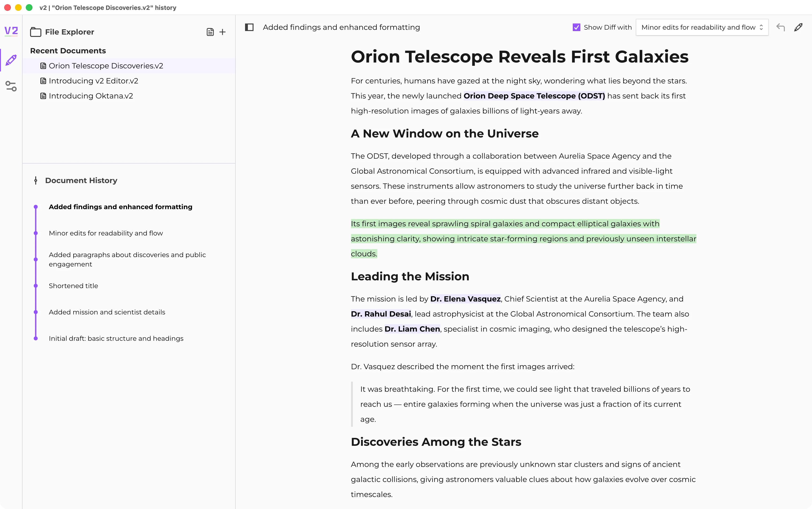Click the plus icon in File Explorer
This screenshot has height=509, width=812.
point(223,32)
